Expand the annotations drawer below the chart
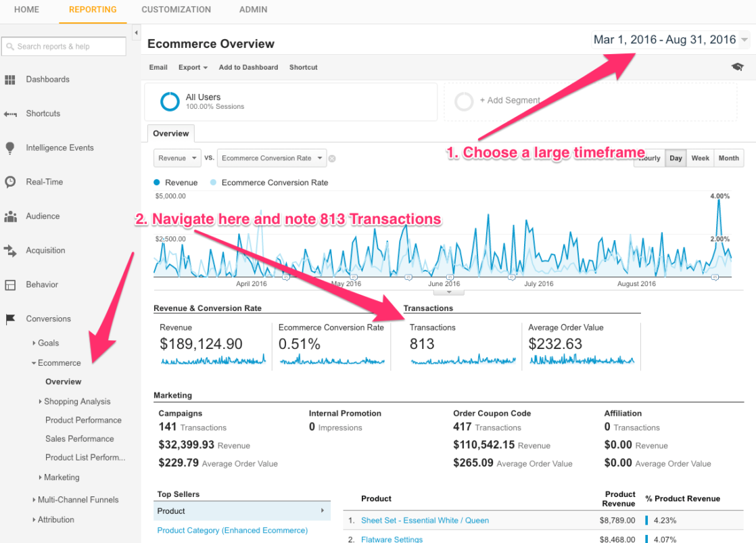This screenshot has width=756, height=543. [449, 292]
